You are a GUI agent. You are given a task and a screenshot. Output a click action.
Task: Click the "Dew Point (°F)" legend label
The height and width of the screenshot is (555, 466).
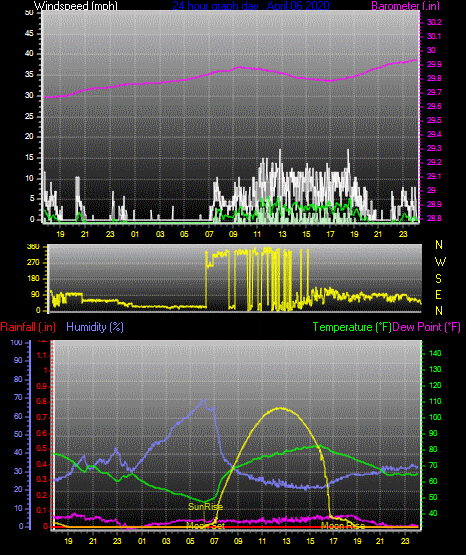(x=427, y=327)
